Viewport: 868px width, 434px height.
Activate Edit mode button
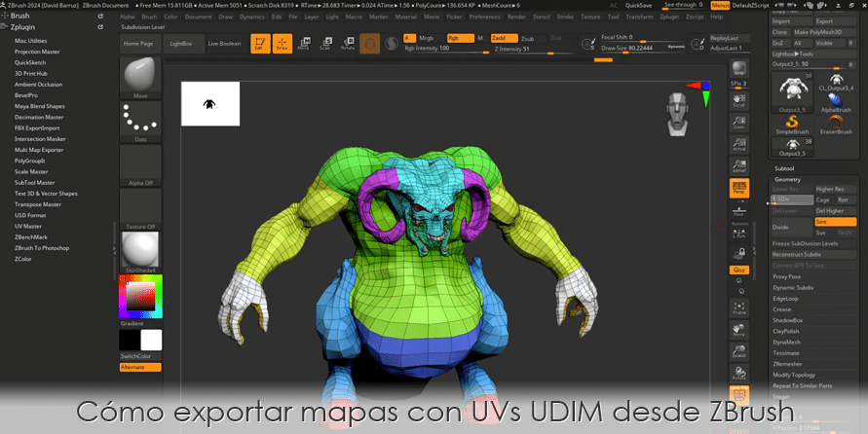point(260,44)
